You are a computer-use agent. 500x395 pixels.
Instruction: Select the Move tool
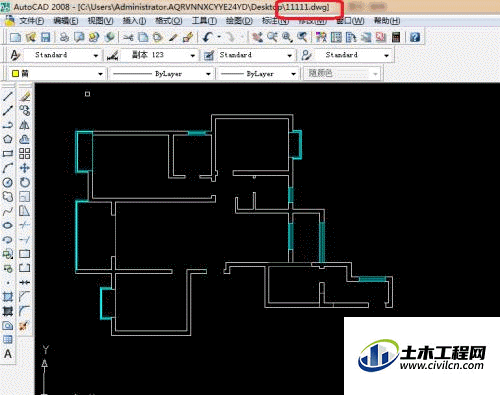(24, 168)
